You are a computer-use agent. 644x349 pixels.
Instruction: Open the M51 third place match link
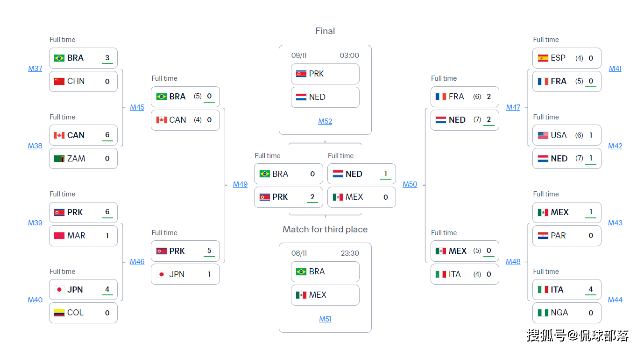click(x=325, y=319)
